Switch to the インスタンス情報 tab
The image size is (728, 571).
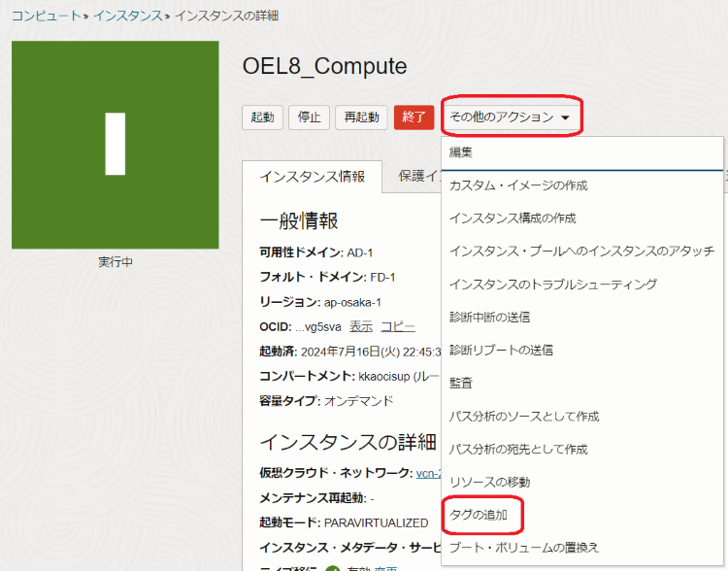[x=312, y=177]
